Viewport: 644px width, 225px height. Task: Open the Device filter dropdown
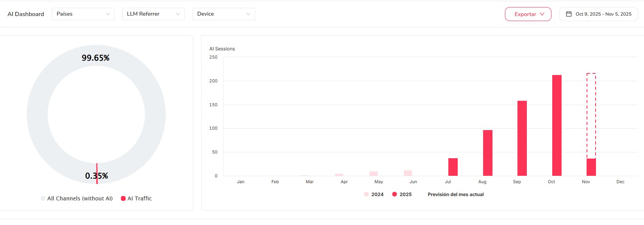223,14
